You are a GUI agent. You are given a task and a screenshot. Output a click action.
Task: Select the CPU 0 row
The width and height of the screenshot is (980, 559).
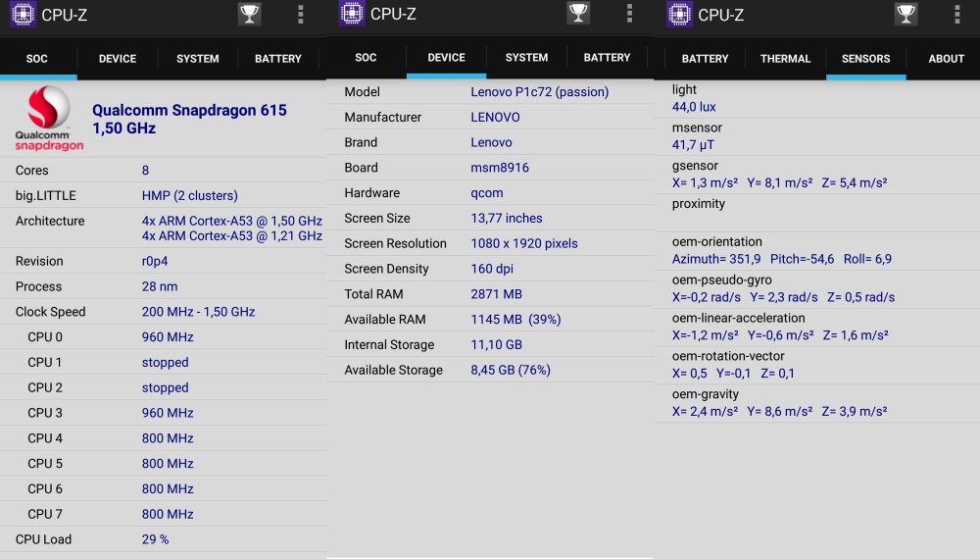(163, 337)
